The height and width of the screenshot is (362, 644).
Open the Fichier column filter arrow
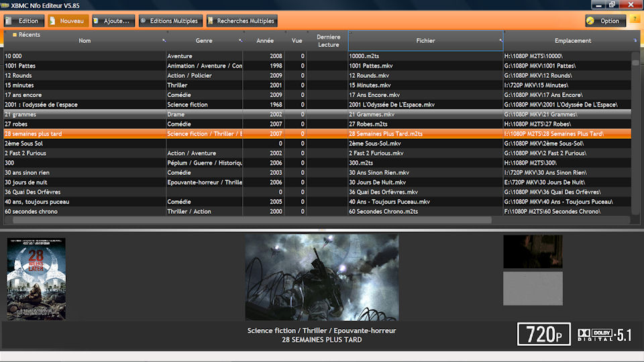pos(500,40)
